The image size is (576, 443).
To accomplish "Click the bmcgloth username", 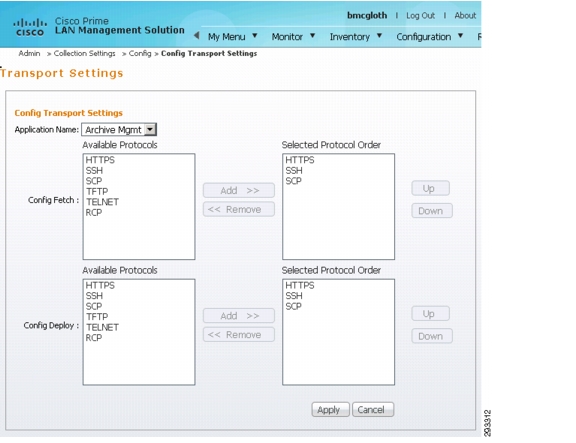I will tap(367, 15).
